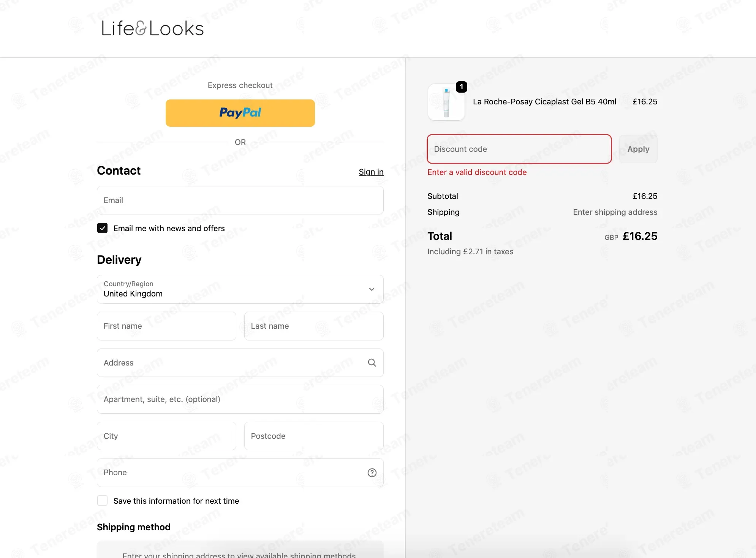Open the Country/Region dropdown
The image size is (756, 558).
click(240, 289)
